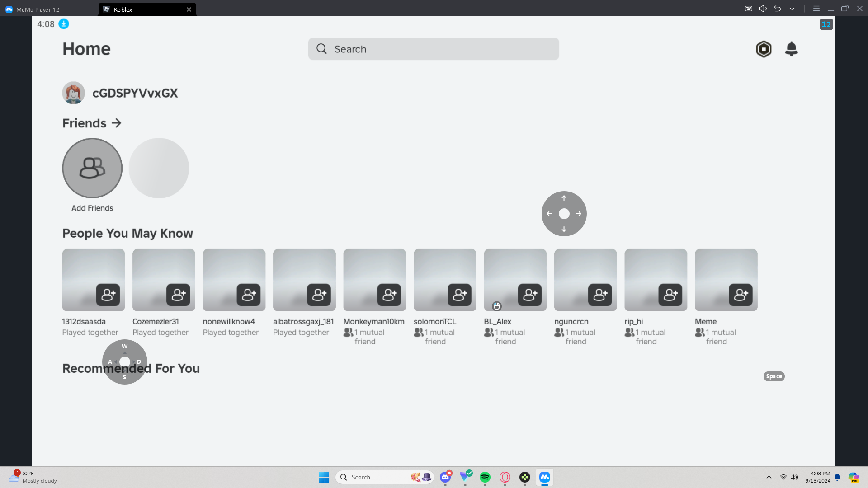
Task: Click the MuMu back arrow icon
Action: (778, 9)
